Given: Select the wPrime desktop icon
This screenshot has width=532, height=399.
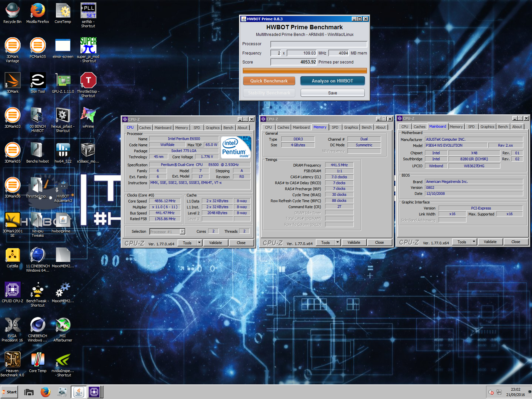Looking at the screenshot, I should [88, 118].
